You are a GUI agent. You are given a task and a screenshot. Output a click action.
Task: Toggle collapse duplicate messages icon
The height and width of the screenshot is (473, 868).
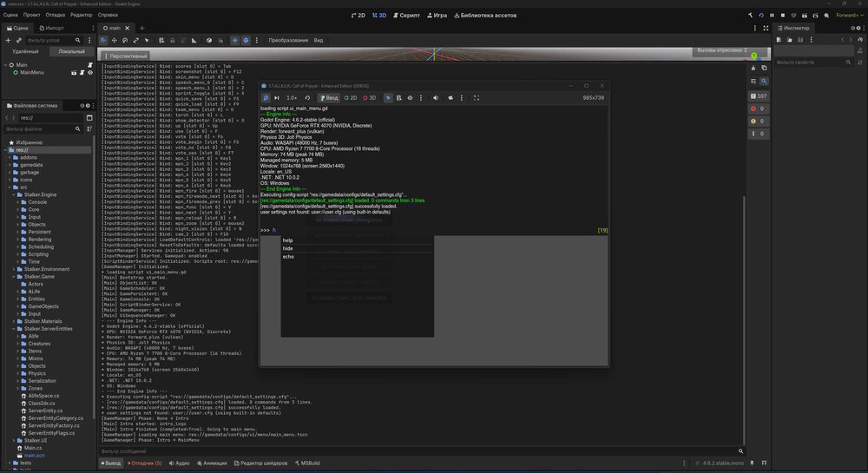[753, 82]
